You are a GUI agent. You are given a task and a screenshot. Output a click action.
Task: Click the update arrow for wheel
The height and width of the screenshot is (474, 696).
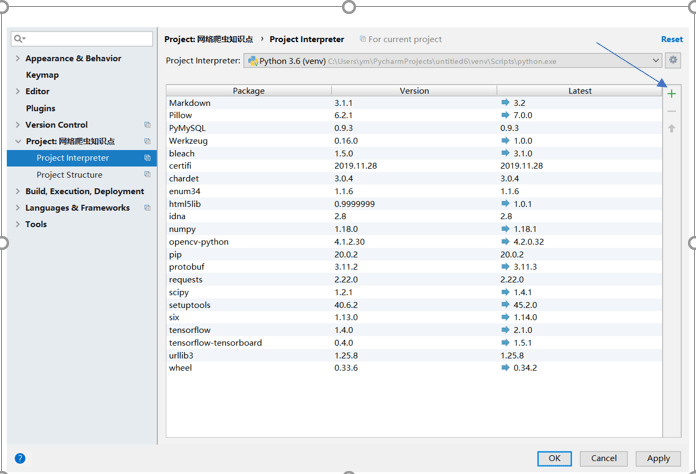click(x=505, y=367)
